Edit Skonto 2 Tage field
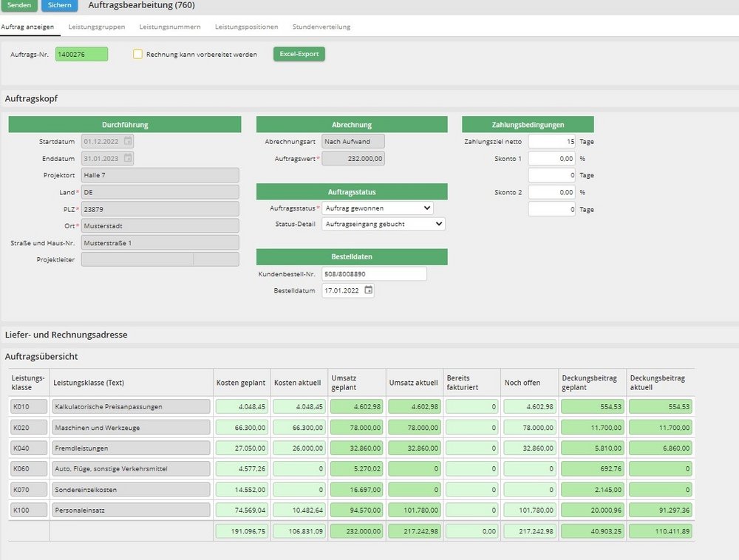Viewport: 739px width, 560px height. [x=551, y=209]
